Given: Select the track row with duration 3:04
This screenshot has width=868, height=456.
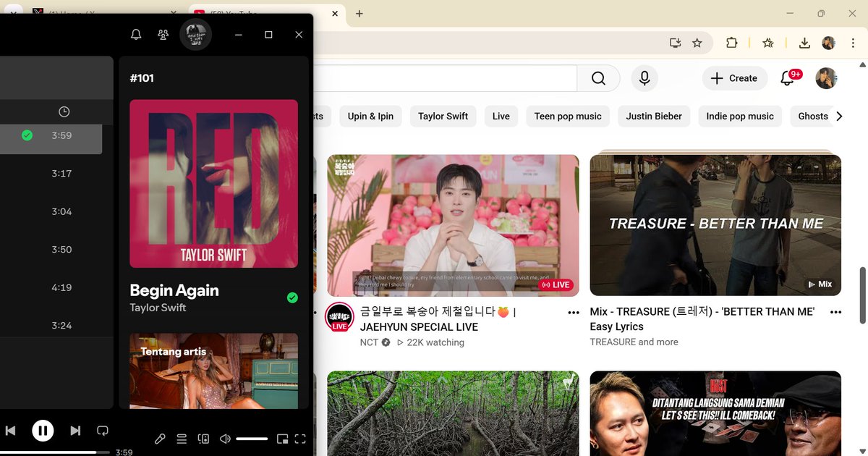Looking at the screenshot, I should click(51, 211).
